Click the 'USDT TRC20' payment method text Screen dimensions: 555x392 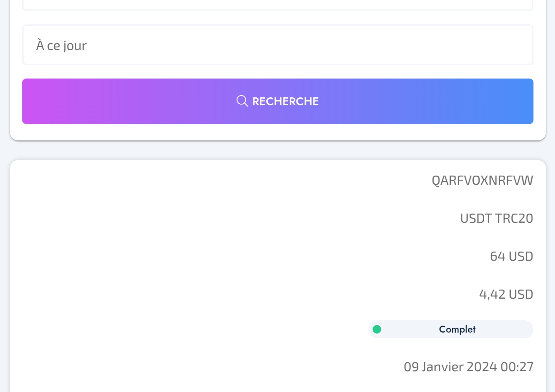tap(497, 218)
